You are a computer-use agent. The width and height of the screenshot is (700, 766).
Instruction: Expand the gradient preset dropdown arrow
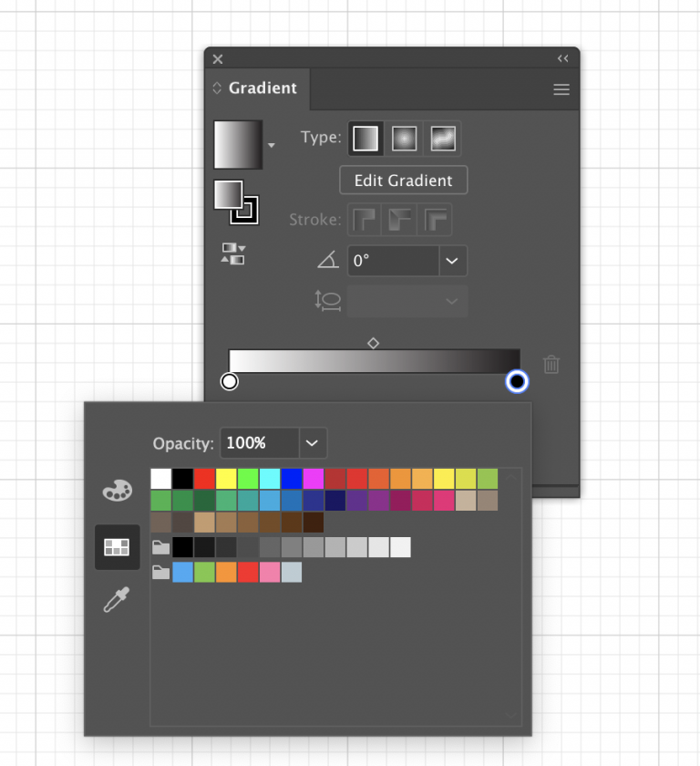[271, 145]
